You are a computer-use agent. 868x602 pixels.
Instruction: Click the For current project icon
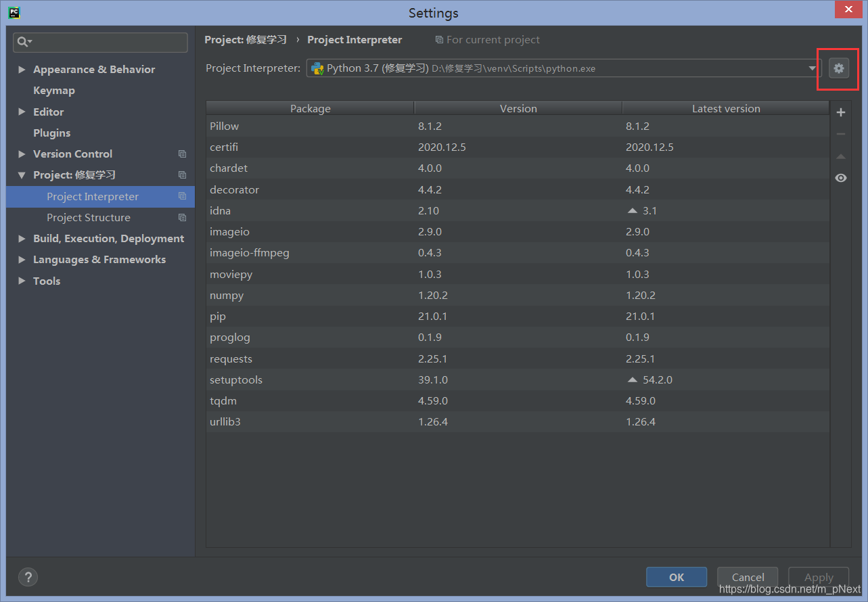[x=439, y=40]
